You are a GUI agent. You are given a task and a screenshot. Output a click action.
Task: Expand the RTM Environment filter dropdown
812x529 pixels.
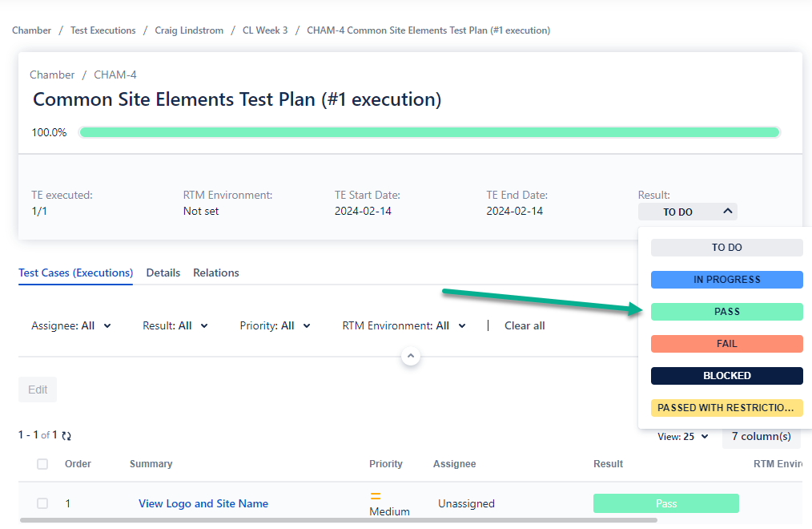tap(406, 325)
